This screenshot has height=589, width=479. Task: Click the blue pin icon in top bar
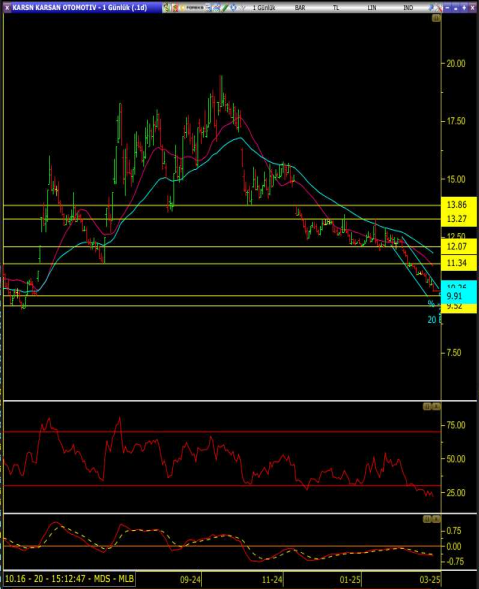tap(431, 8)
